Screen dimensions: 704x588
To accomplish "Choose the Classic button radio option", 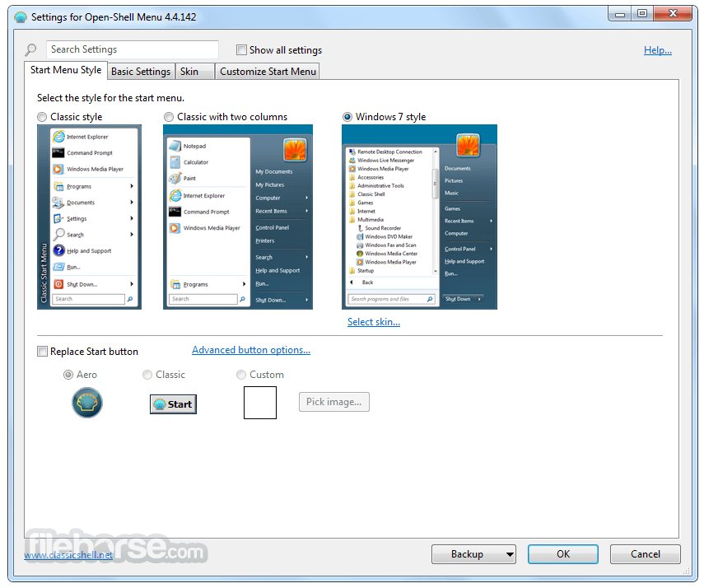I will (147, 375).
